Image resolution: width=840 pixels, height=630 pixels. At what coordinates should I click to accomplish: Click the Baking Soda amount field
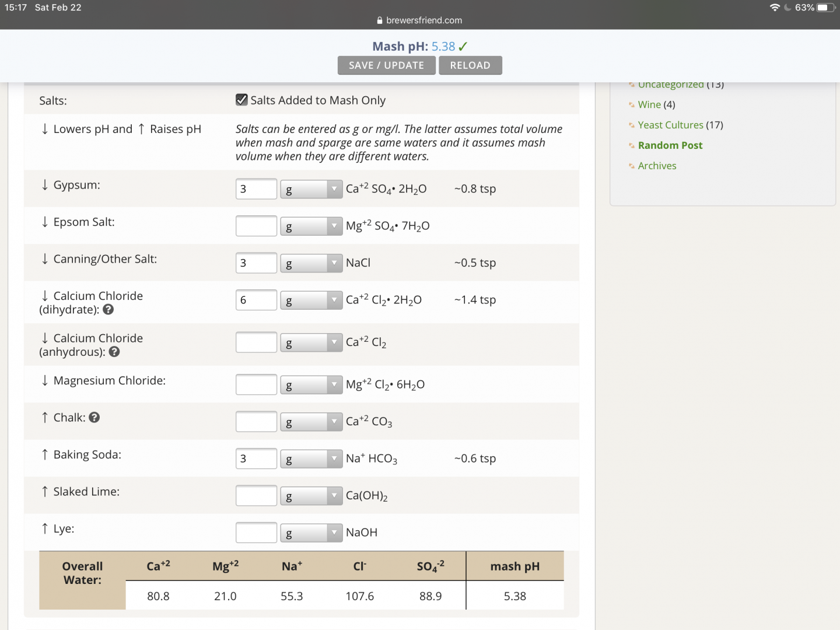[256, 459]
